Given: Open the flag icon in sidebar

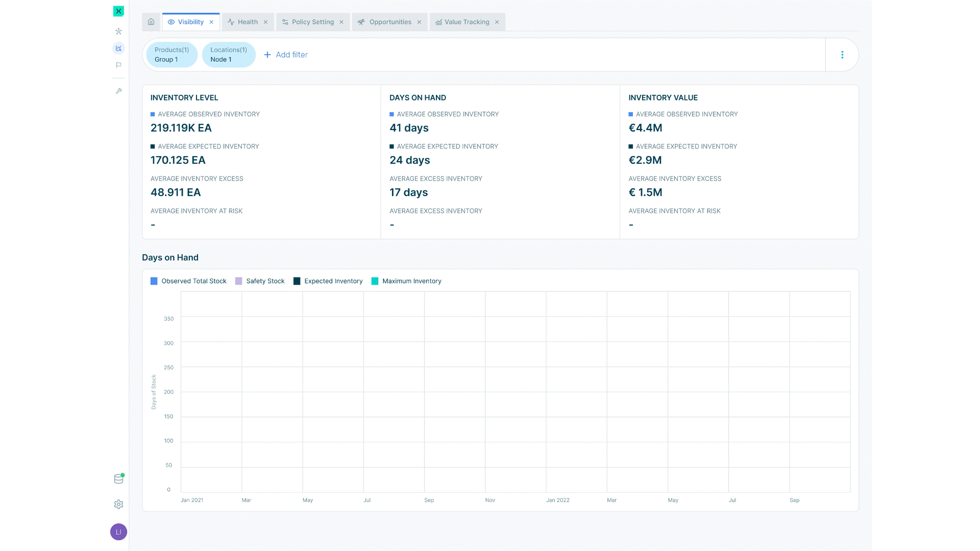Looking at the screenshot, I should [x=118, y=65].
